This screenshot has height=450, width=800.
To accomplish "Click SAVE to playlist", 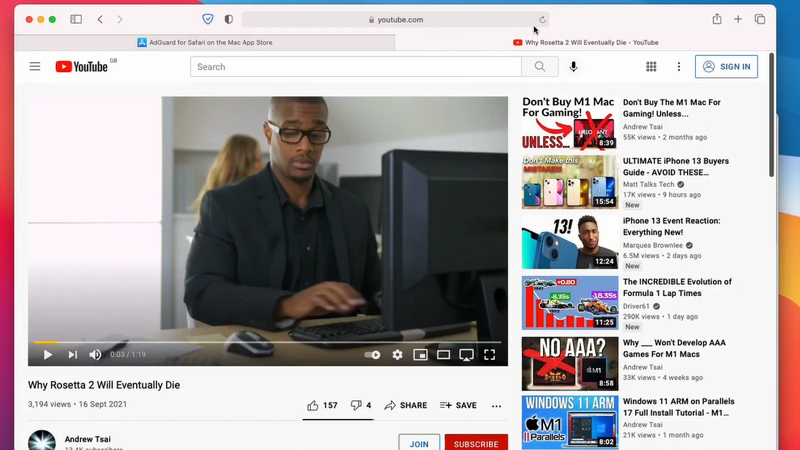I will pyautogui.click(x=458, y=406).
